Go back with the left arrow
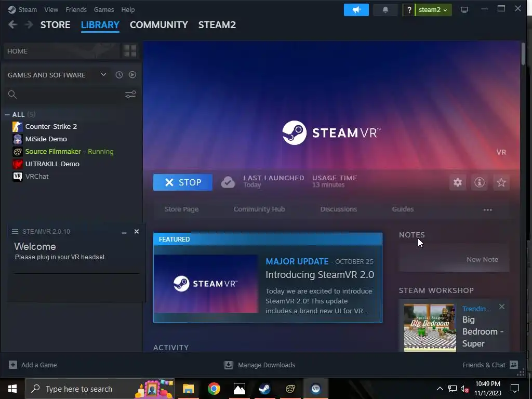Viewport: 532px width, 399px height. click(x=12, y=25)
